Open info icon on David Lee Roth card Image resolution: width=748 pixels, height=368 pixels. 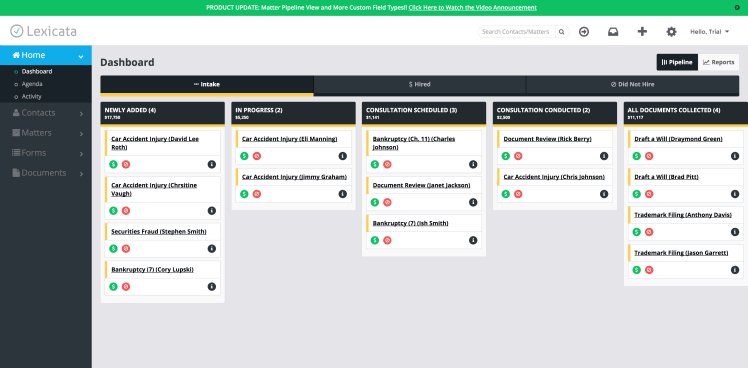point(212,164)
